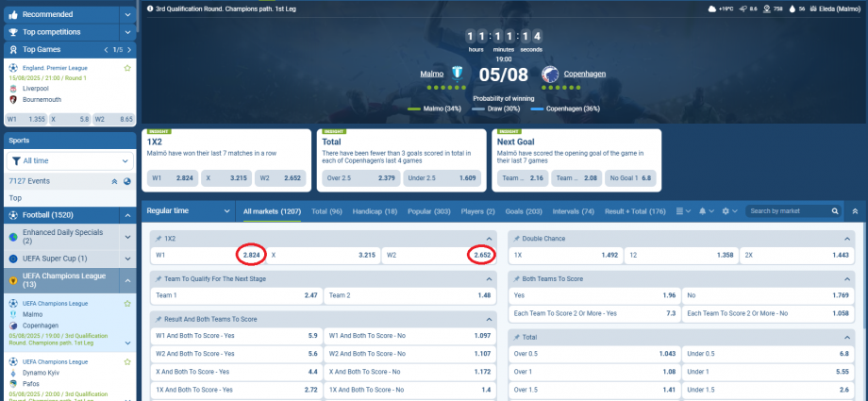This screenshot has width=868, height=401.
Task: Click the weather temperature icon
Action: (713, 8)
